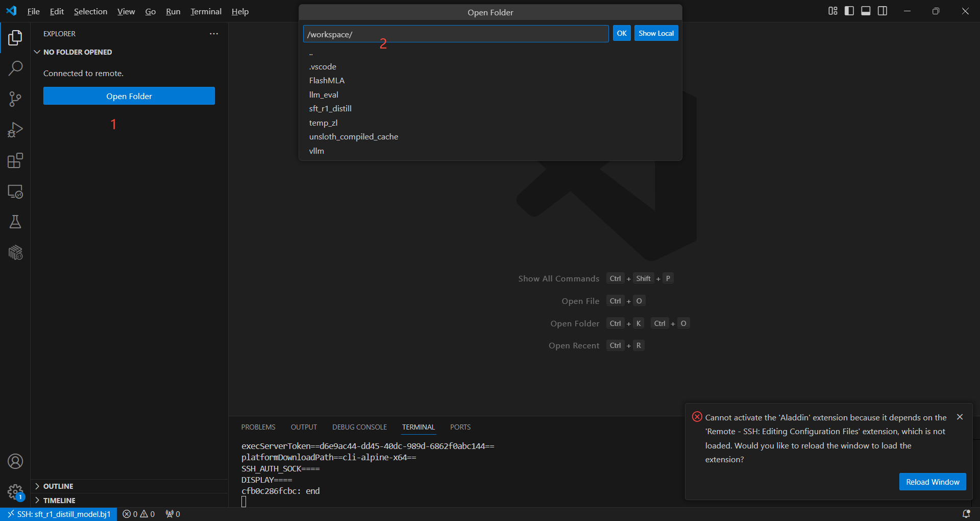Click the Reload Window button

(x=932, y=482)
